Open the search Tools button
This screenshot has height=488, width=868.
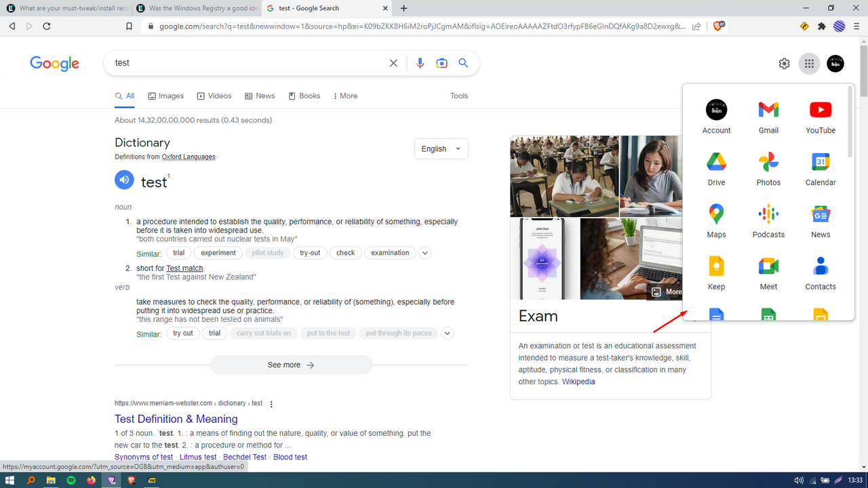coord(459,96)
